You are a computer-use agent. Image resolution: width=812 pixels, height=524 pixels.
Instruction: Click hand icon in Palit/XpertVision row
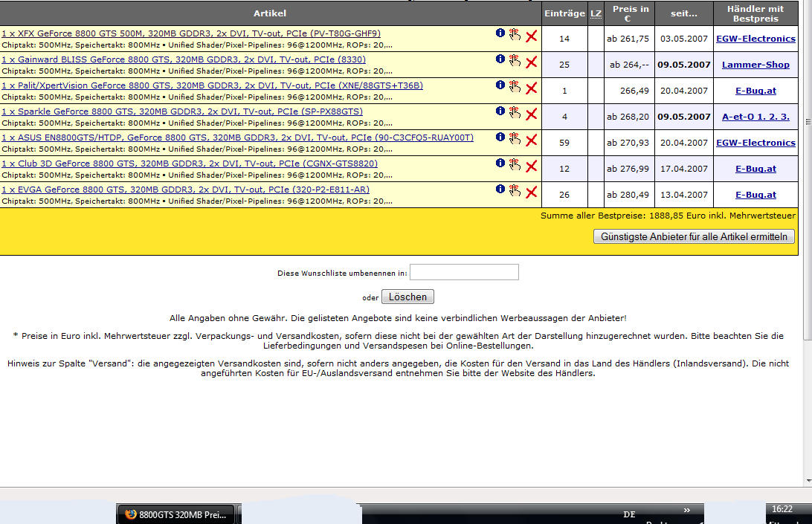click(515, 86)
